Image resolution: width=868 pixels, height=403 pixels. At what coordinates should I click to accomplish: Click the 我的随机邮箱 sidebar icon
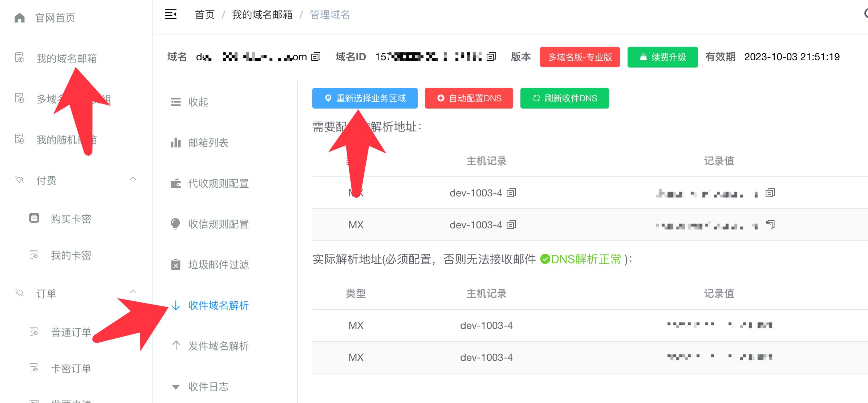tap(20, 139)
